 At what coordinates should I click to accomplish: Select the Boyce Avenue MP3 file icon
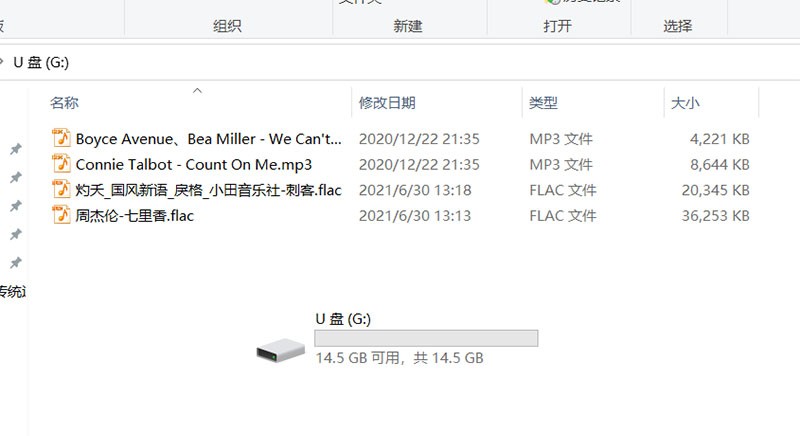click(x=61, y=138)
